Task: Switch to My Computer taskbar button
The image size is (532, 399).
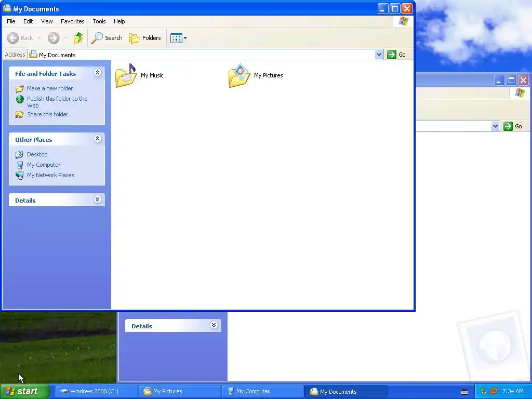Action: click(x=262, y=391)
